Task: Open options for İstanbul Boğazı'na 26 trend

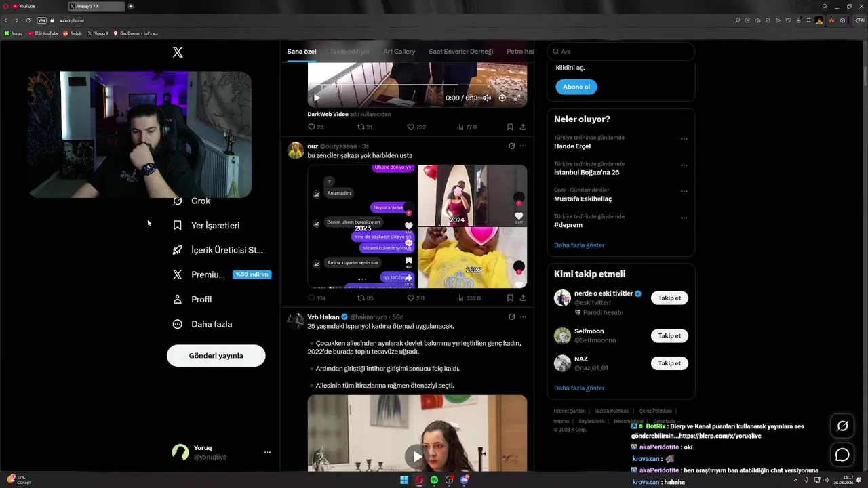Action: pos(684,165)
